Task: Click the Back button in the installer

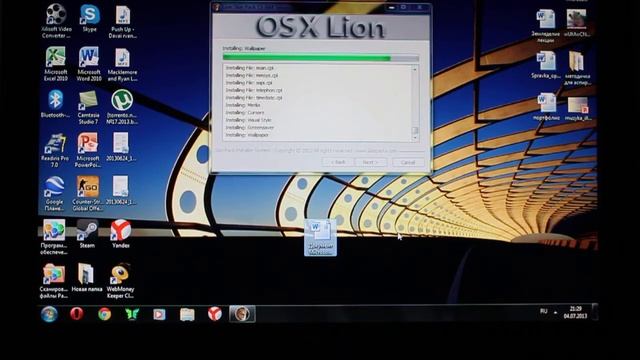Action: click(x=338, y=162)
